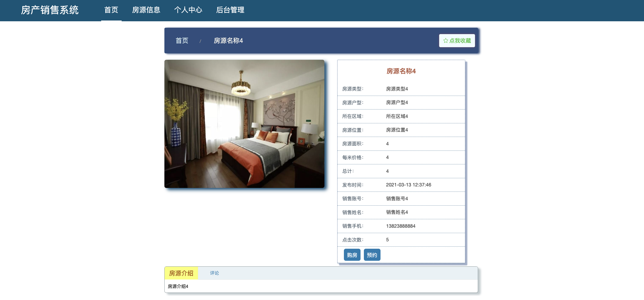The height and width of the screenshot is (300, 644).
Task: Click the 发布时间 label
Action: [x=353, y=185]
